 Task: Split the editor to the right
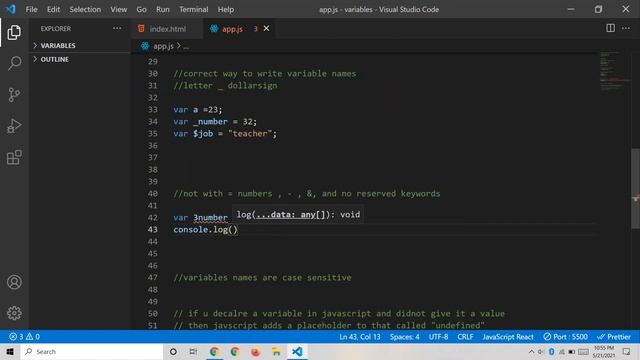tap(610, 28)
